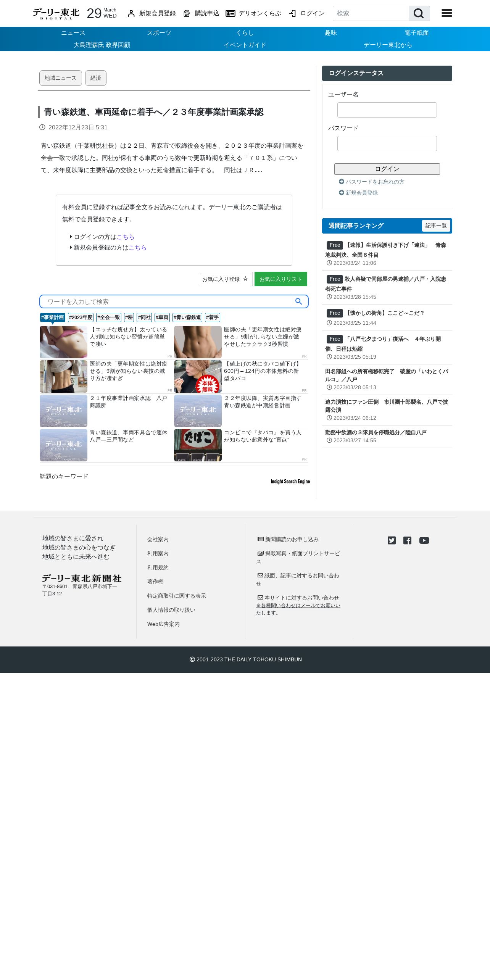Viewport: 490px width, 980px height.
Task: Select the #車両 keyword tag
Action: [x=162, y=318]
